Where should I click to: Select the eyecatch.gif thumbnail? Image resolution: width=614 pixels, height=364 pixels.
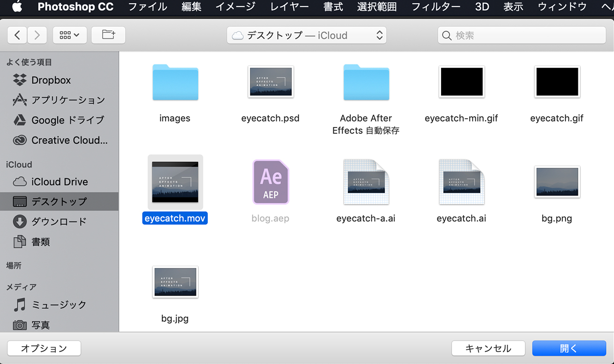coord(557,82)
